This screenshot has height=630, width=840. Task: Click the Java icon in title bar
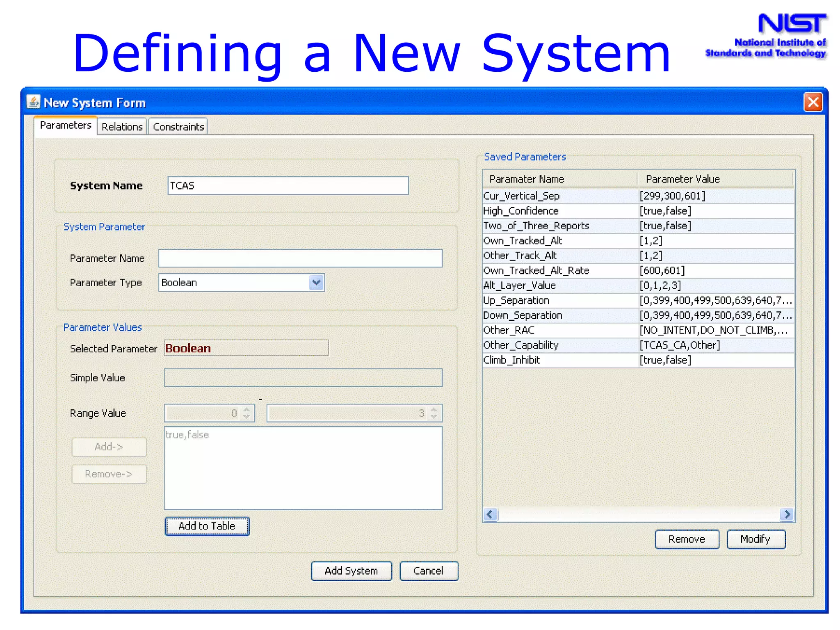click(x=33, y=102)
